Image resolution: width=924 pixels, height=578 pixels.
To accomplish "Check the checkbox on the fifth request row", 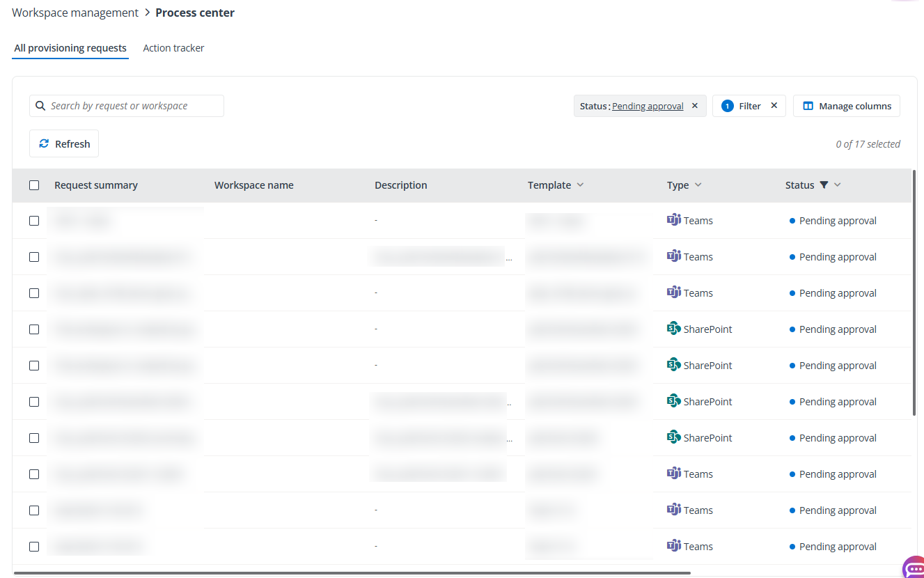I will [x=34, y=365].
